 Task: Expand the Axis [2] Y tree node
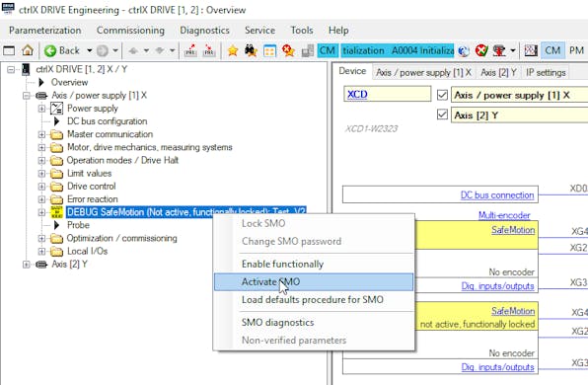(27, 265)
